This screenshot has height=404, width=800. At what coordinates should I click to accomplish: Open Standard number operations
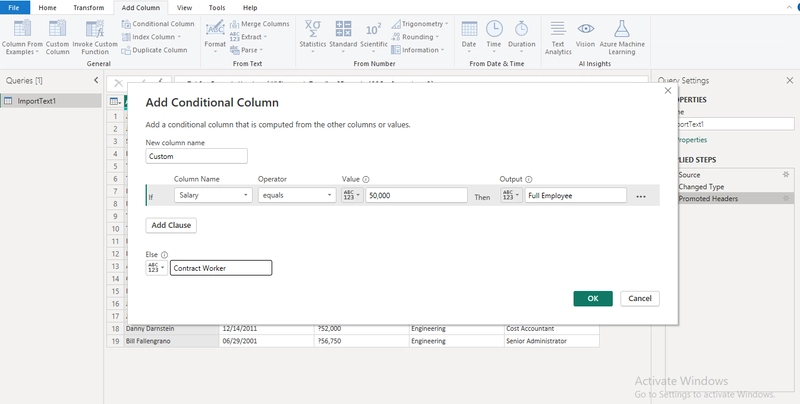343,36
